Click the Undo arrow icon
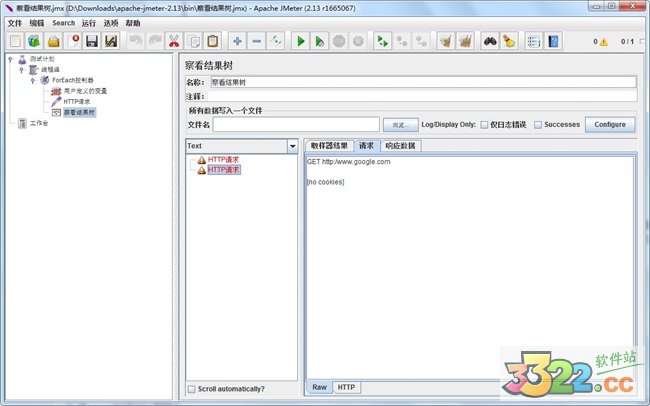 (x=135, y=41)
